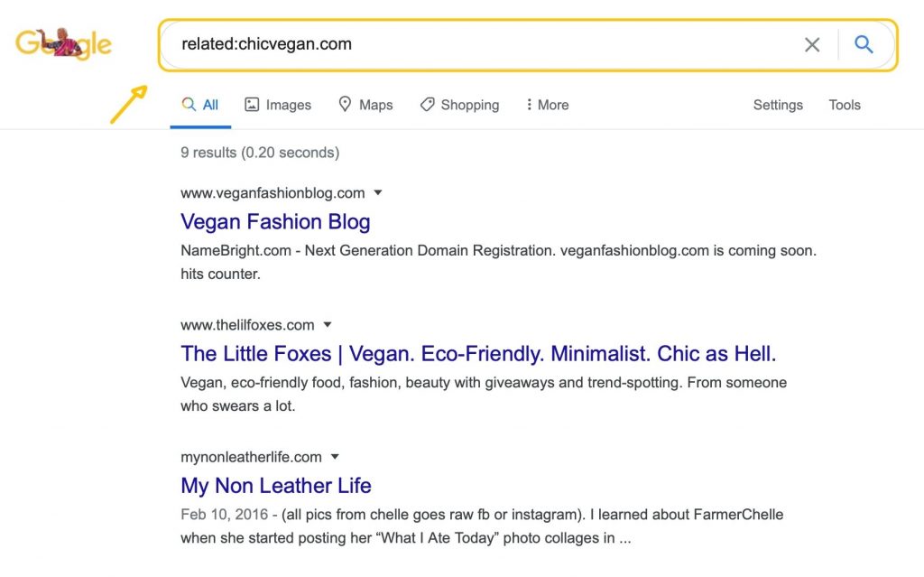Click the Google doodle logo
This screenshot has height=577, width=924.
[x=64, y=43]
